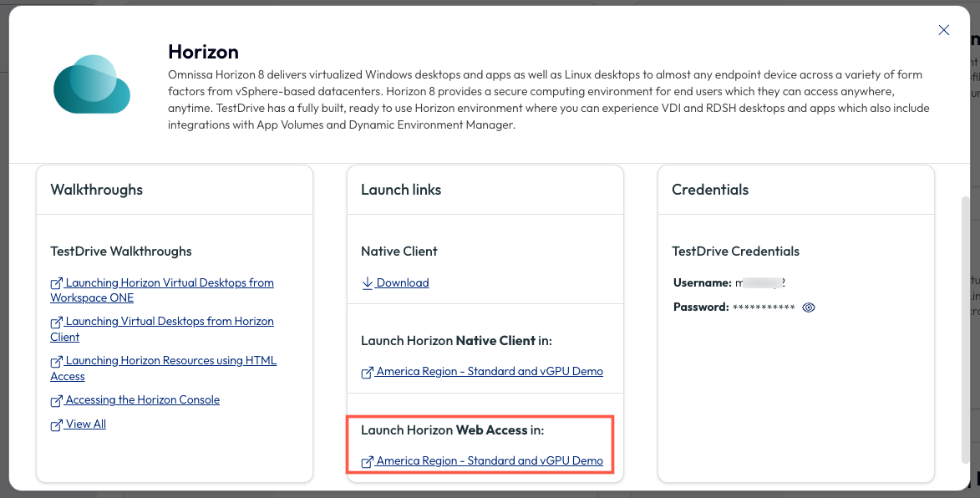This screenshot has width=980, height=498.
Task: Click external-link icon beside Web Access America Region
Action: point(368,462)
